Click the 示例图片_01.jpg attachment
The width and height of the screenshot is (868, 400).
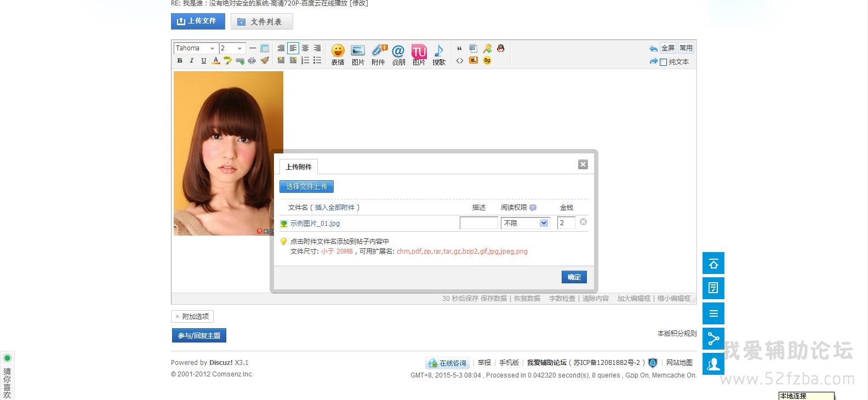(315, 224)
